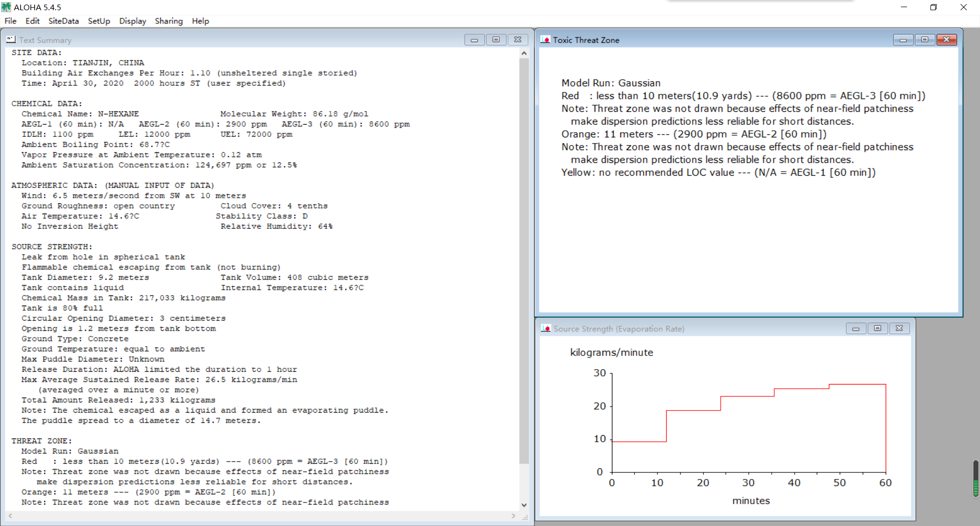The height and width of the screenshot is (526, 980).
Task: Click Text Summary vertical scrollbar thumb
Action: 524,261
